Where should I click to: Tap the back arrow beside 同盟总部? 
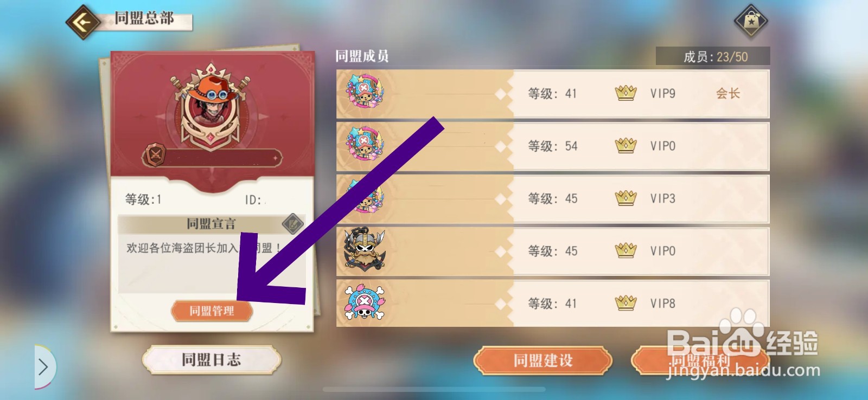[x=82, y=22]
